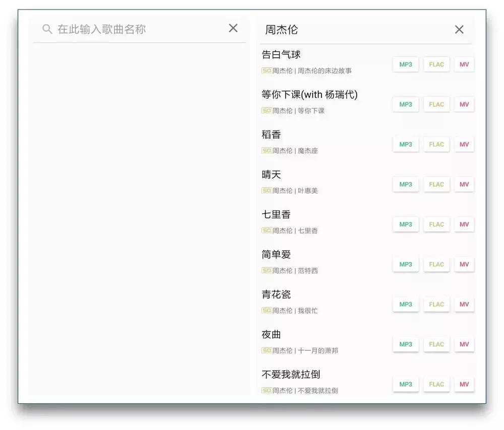Screen dimensions: 504x430
Task: Select the song title 青花瓷
Action: pos(276,294)
